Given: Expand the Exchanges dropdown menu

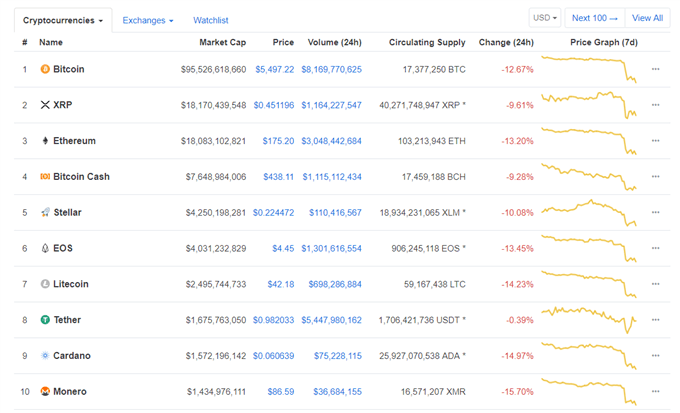Looking at the screenshot, I should coord(148,20).
